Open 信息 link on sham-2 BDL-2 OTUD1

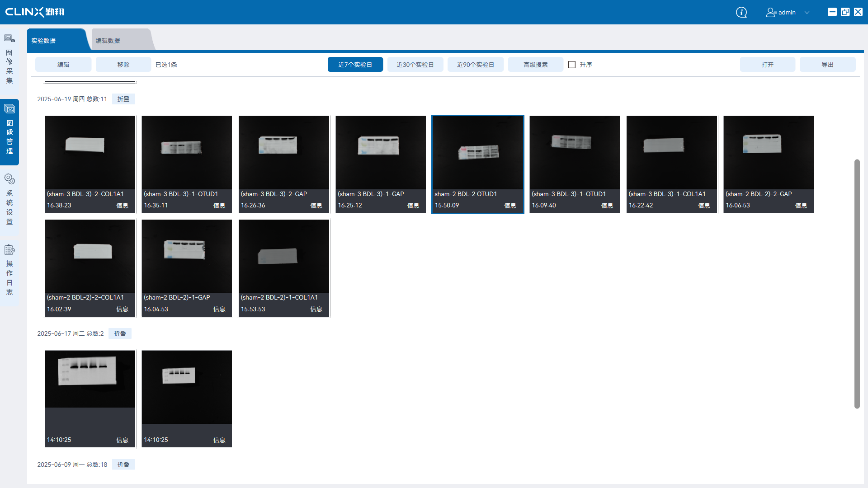(x=510, y=206)
